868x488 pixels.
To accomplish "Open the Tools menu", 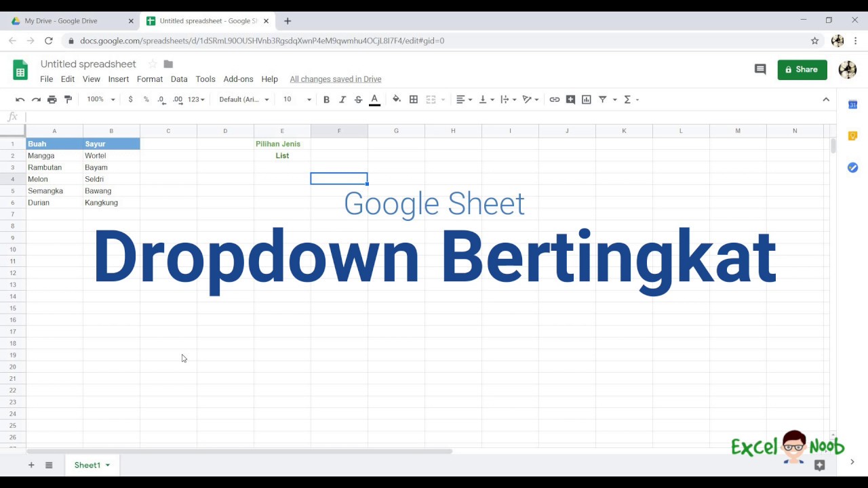I will (205, 79).
